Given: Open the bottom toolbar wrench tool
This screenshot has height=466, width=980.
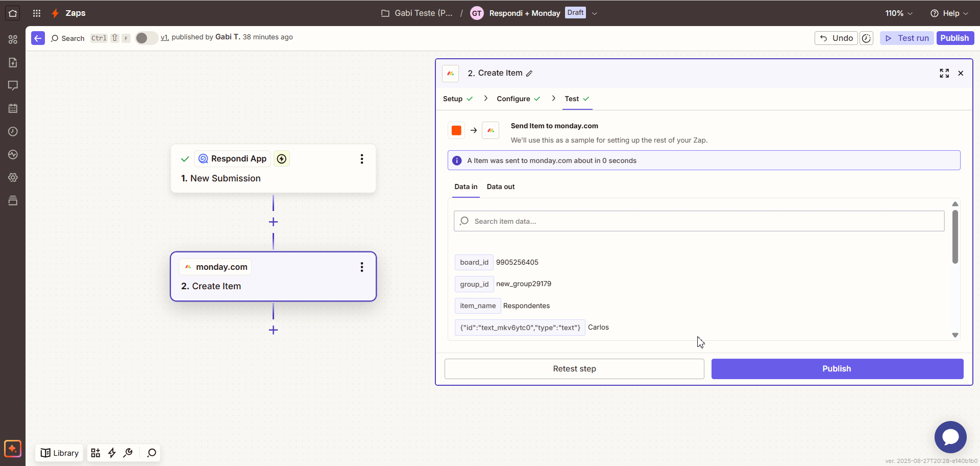Looking at the screenshot, I should tap(128, 453).
